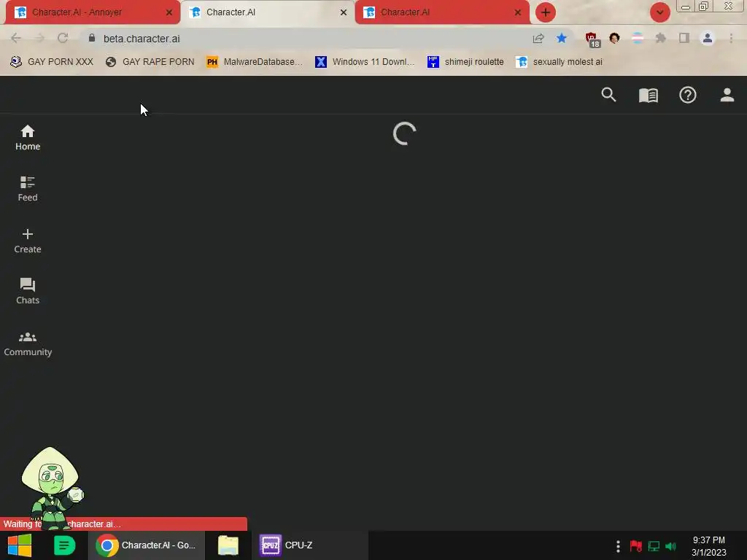747x560 pixels.
Task: Open the Community section in sidebar
Action: [x=28, y=344]
